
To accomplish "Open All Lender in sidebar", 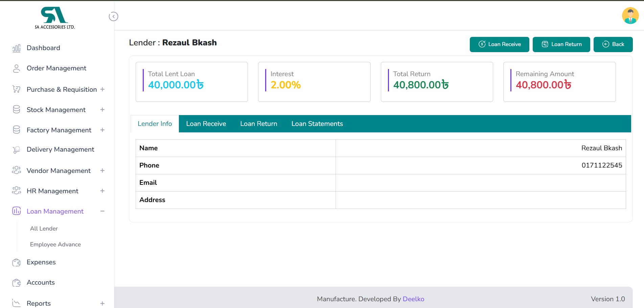I will (x=44, y=228).
